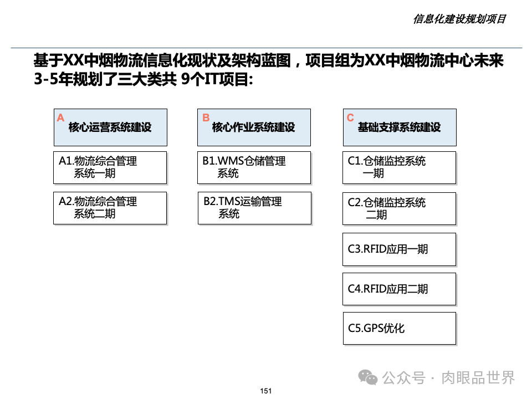Select the B1.WMS仓储管理系统 box

254,167
